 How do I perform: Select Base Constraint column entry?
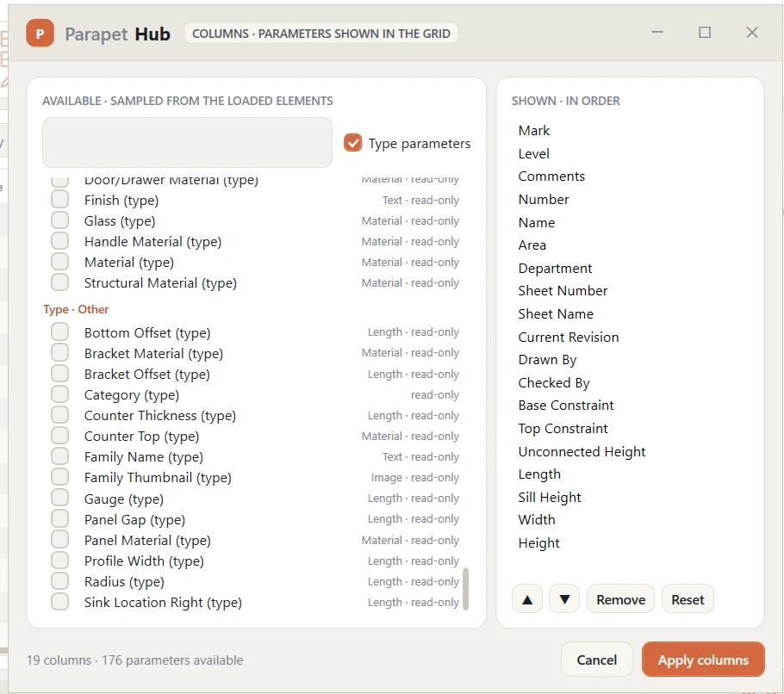coord(566,406)
